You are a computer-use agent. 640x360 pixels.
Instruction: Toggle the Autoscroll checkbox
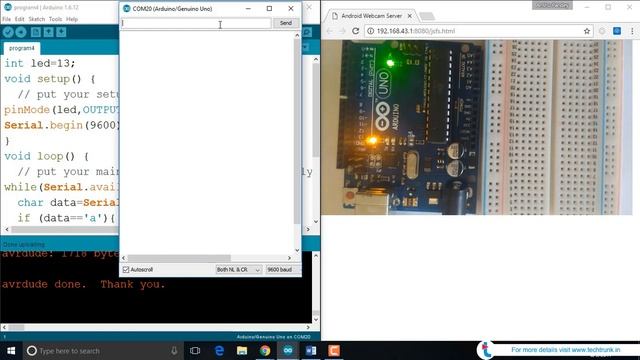pos(126,269)
